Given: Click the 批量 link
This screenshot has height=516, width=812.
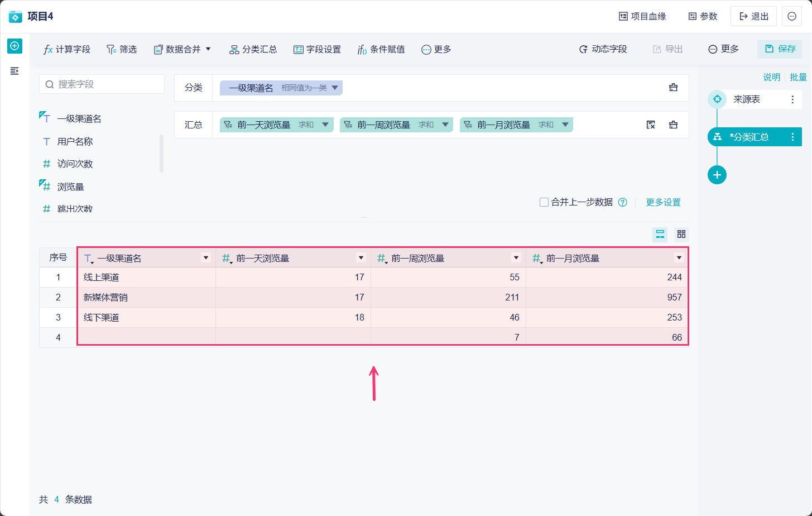Looking at the screenshot, I should pyautogui.click(x=798, y=77).
